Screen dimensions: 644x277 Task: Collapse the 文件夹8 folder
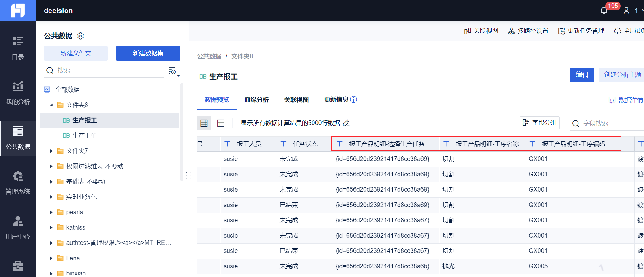pos(51,105)
